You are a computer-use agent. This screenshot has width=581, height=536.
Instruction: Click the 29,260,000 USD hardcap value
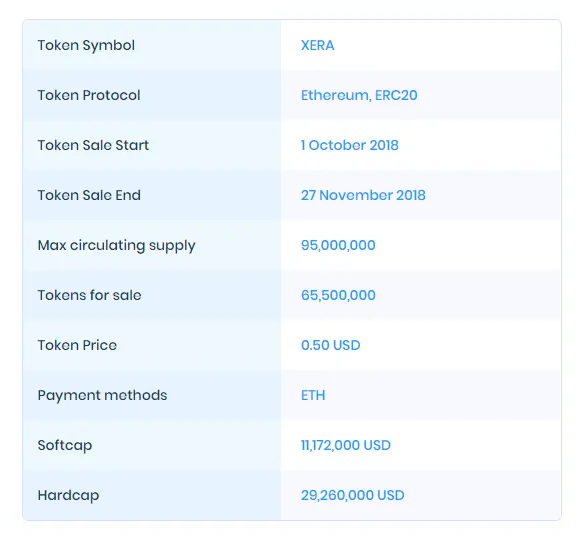click(x=352, y=495)
